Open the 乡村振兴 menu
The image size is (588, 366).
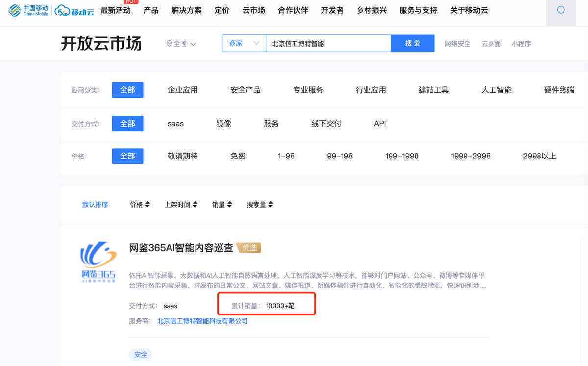point(371,10)
